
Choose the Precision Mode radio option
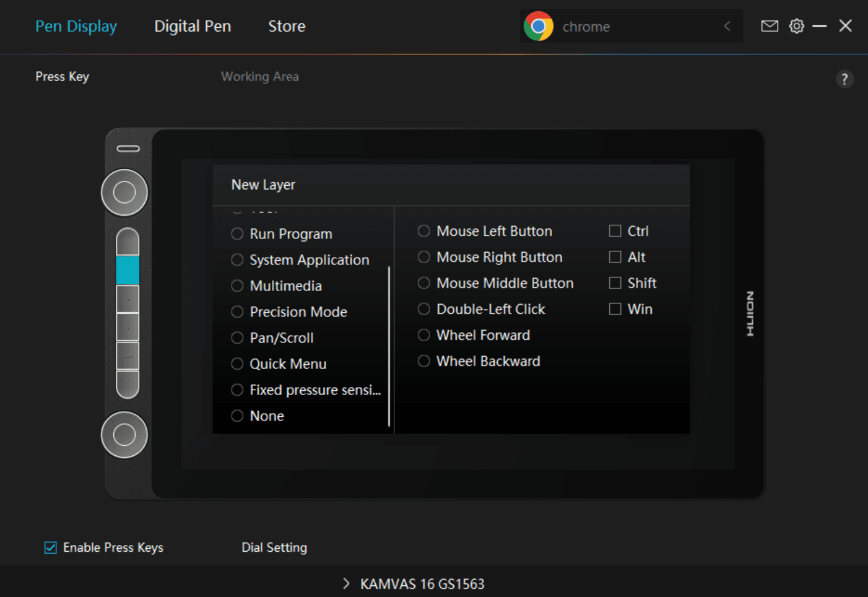237,312
